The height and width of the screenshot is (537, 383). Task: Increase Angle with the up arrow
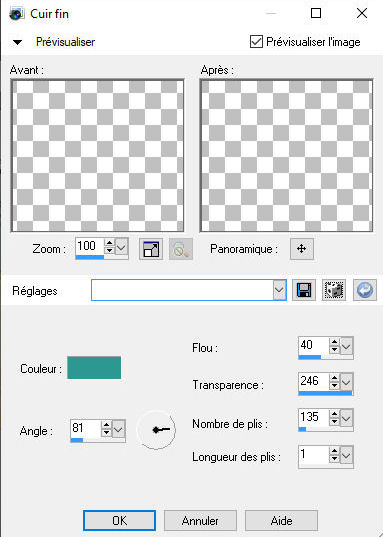[107, 425]
